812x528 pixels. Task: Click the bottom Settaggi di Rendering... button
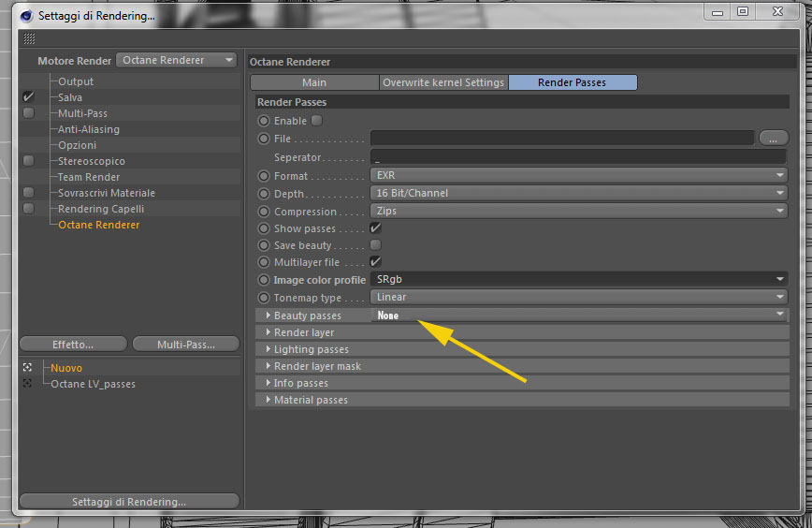click(129, 502)
